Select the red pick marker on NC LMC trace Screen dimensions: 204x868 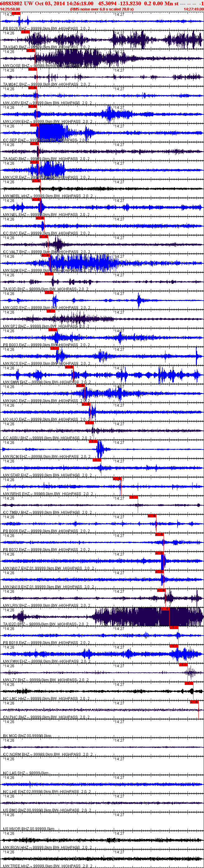189,683
